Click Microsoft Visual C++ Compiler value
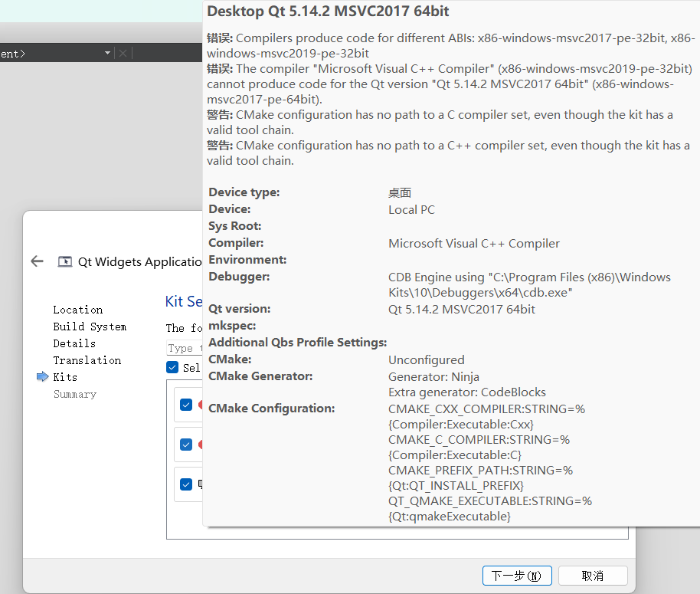The height and width of the screenshot is (594, 700). (473, 244)
